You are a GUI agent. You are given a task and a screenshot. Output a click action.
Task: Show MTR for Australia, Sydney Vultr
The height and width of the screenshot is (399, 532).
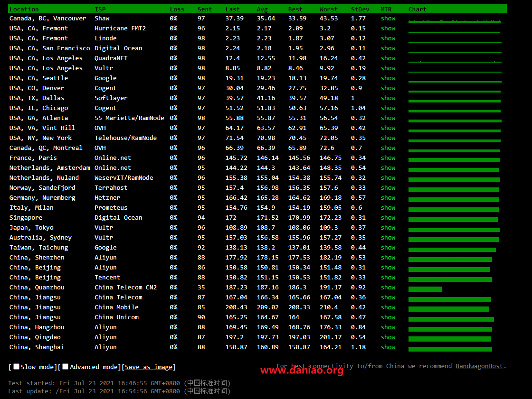tap(388, 238)
